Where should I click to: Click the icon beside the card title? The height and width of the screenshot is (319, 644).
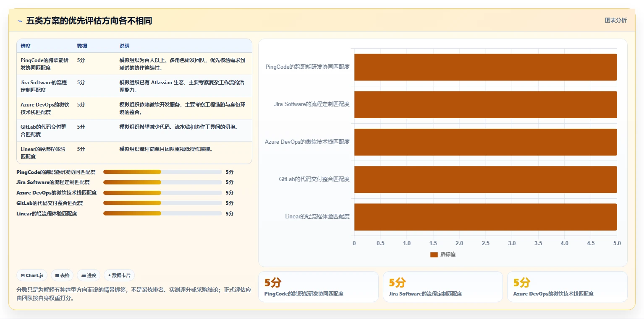[x=20, y=21]
